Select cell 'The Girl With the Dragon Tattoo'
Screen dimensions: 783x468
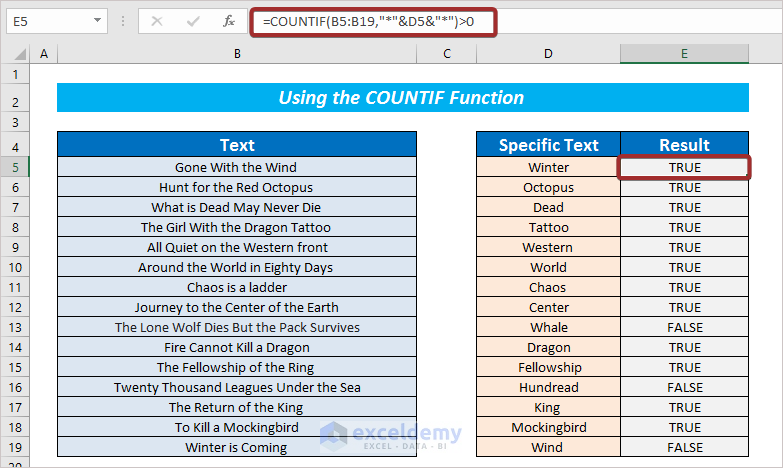point(237,227)
